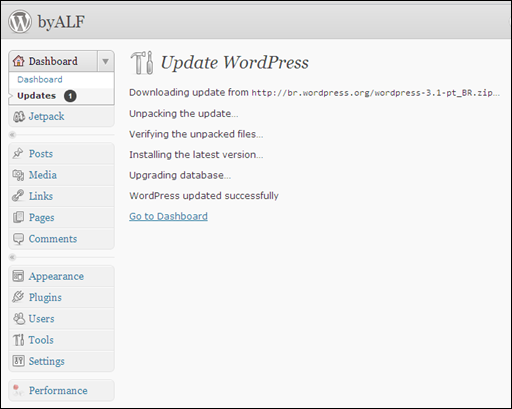Open the Performance menu
This screenshot has height=409, width=512.
58,390
